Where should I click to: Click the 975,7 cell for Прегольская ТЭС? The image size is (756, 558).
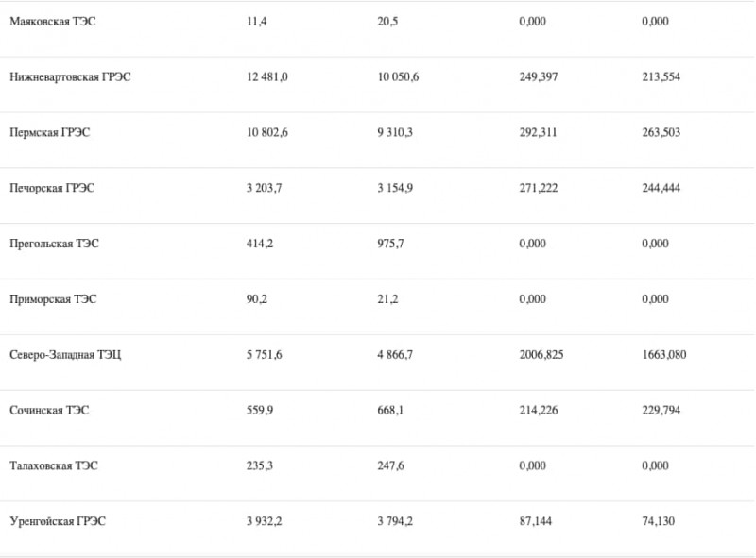tap(392, 245)
